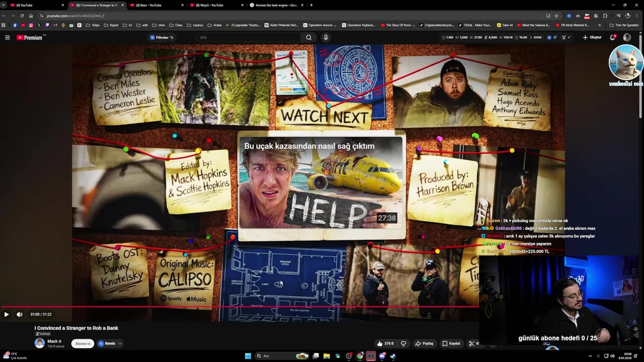Open the apps grid bookmark icon

click(4, 25)
